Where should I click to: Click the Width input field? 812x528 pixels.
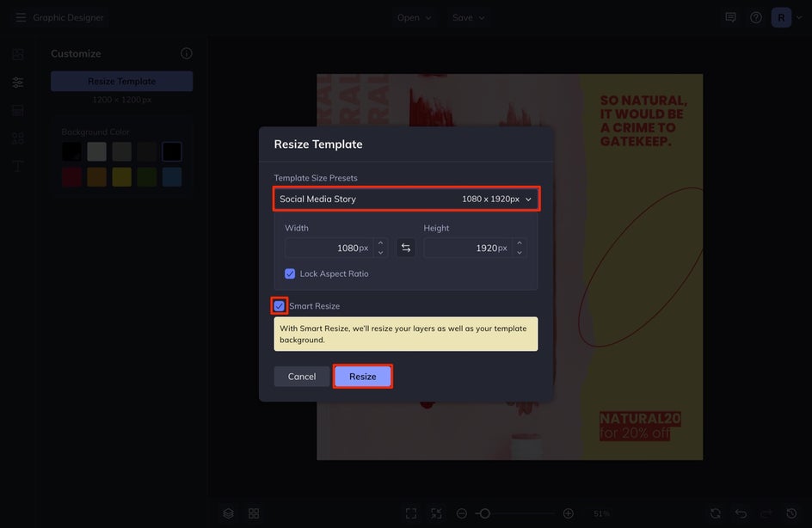tap(329, 248)
